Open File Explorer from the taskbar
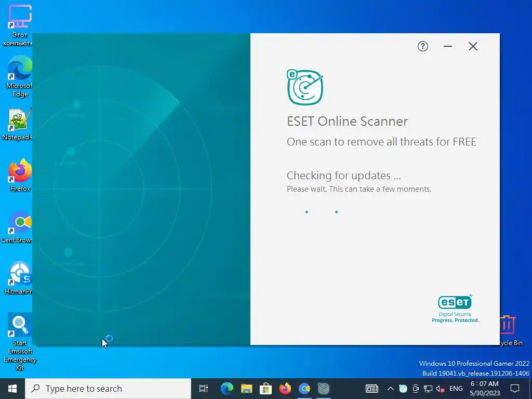 (x=246, y=389)
